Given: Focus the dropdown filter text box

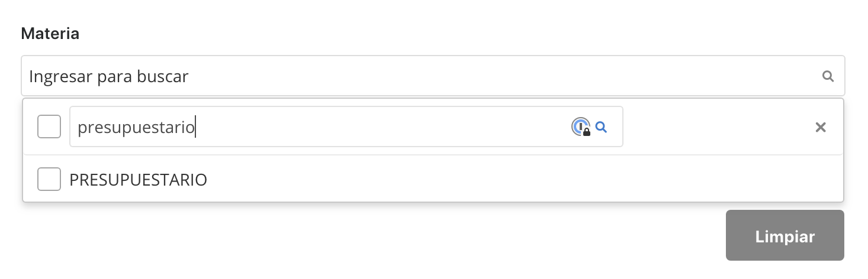Looking at the screenshot, I should (320, 126).
